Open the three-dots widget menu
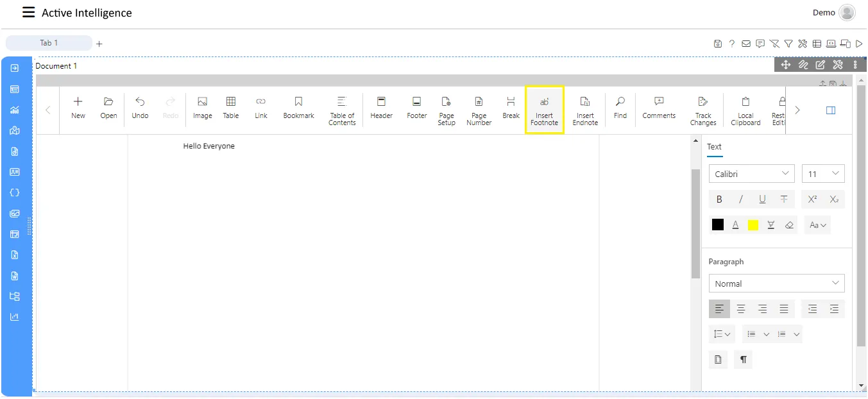The height and width of the screenshot is (399, 868). point(855,65)
